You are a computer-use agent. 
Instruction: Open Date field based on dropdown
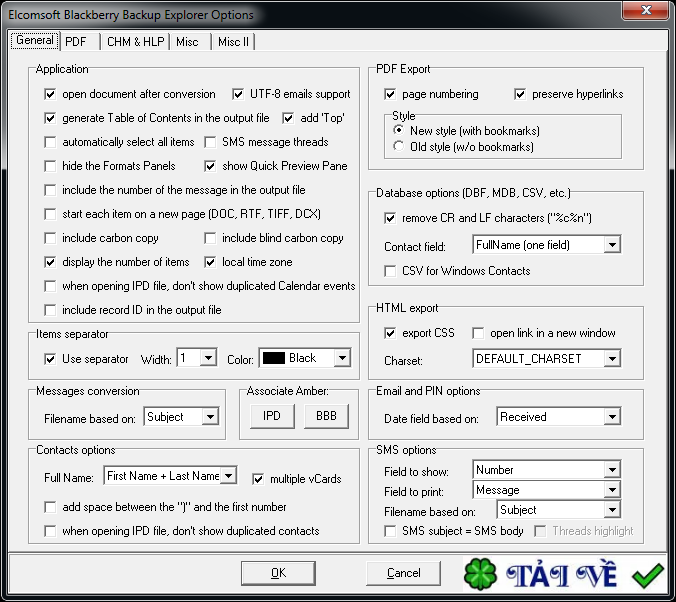tap(612, 417)
